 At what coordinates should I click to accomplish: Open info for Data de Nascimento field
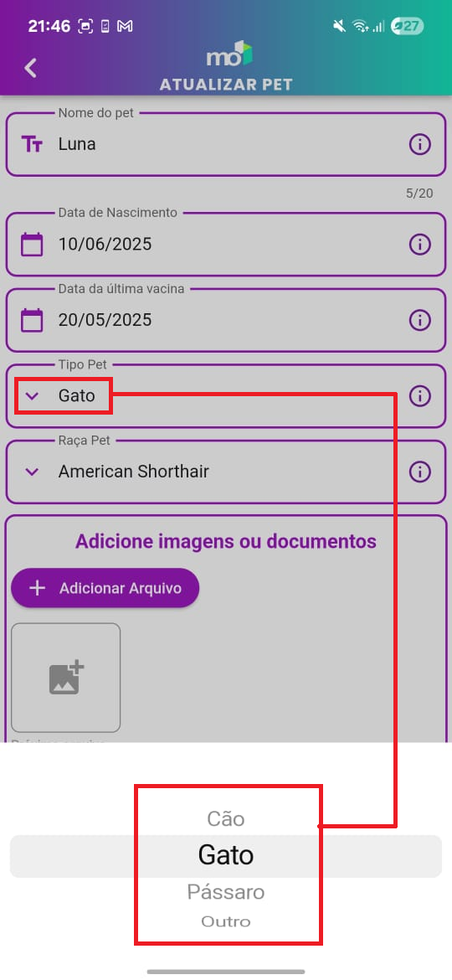coord(419,244)
